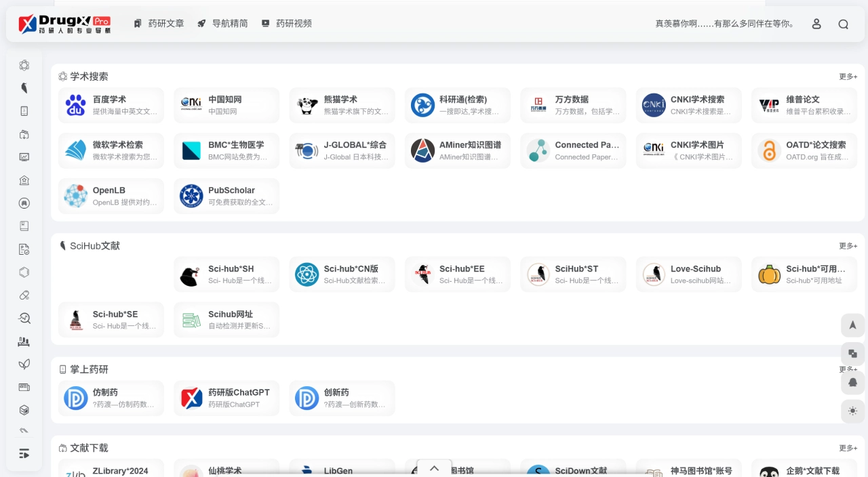
Task: Click the Baidu paw logo for 百度学术
Action: tap(76, 105)
